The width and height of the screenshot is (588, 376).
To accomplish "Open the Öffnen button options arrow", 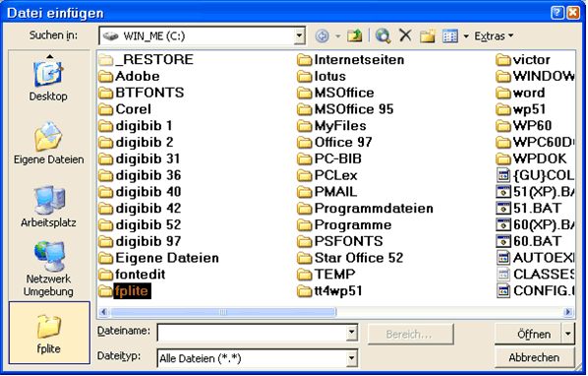I will pos(568,334).
